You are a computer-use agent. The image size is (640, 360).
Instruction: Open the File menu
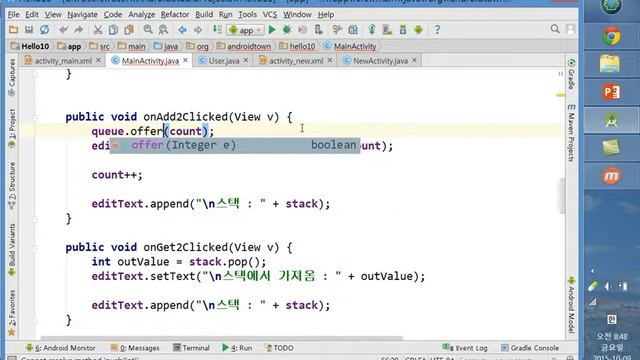pos(13,15)
